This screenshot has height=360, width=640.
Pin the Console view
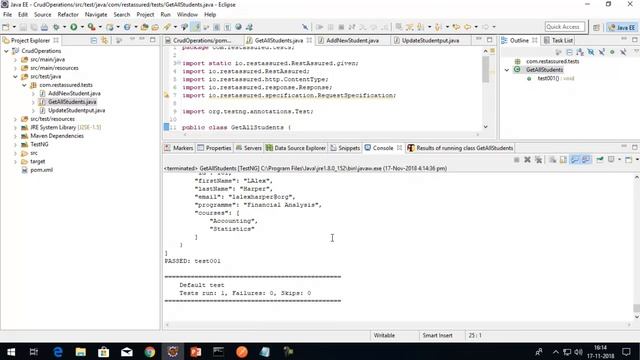600,159
